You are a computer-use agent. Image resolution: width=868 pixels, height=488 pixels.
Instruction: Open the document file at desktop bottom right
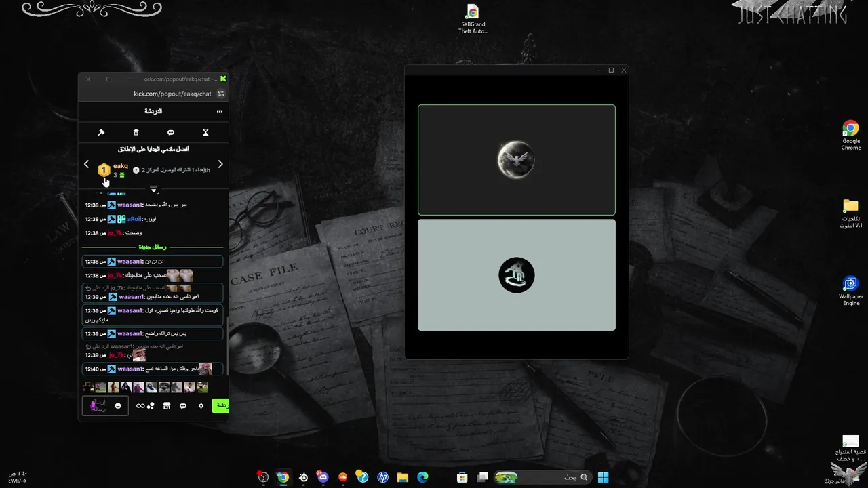pyautogui.click(x=850, y=449)
